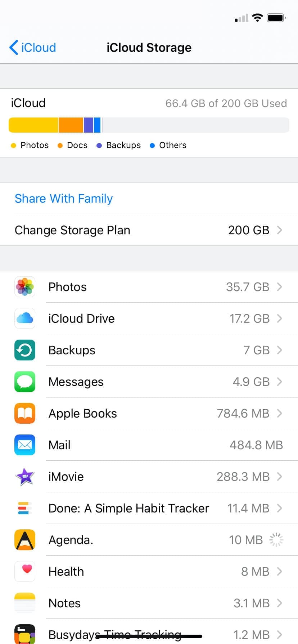Tap the Mail envelope icon
The width and height of the screenshot is (298, 644).
tap(24, 445)
